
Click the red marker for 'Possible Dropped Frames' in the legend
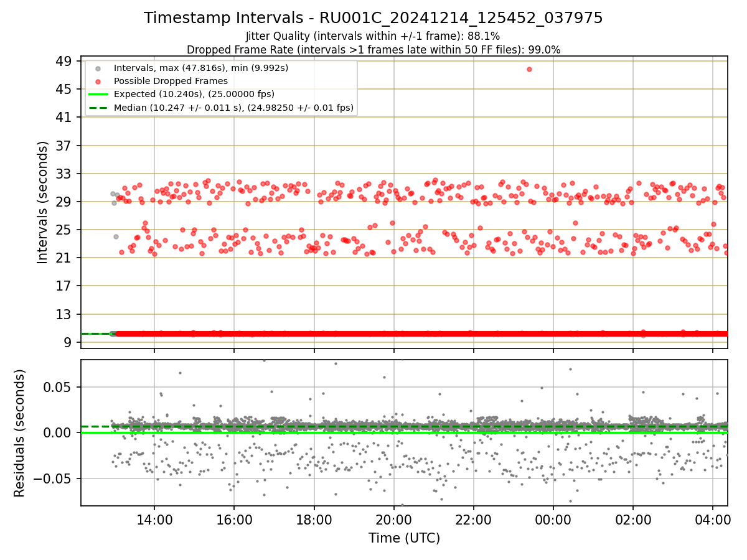[98, 81]
